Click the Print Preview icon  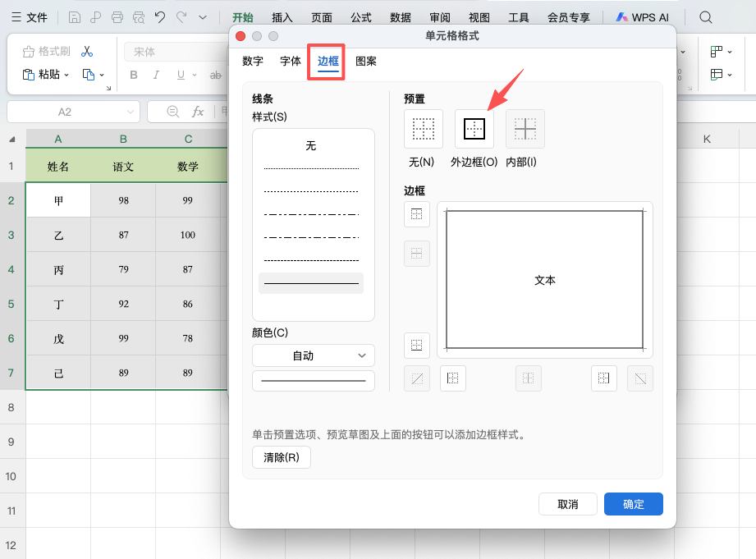[x=139, y=18]
